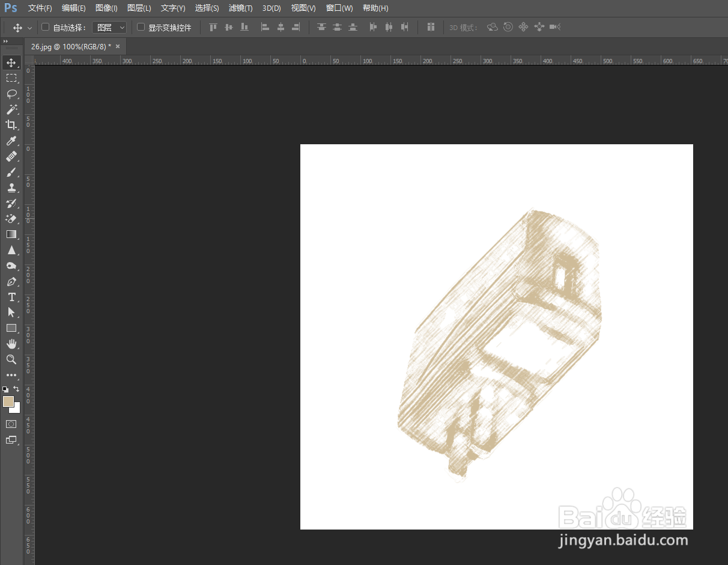The width and height of the screenshot is (728, 565).
Task: Select the Pen tool
Action: [11, 281]
